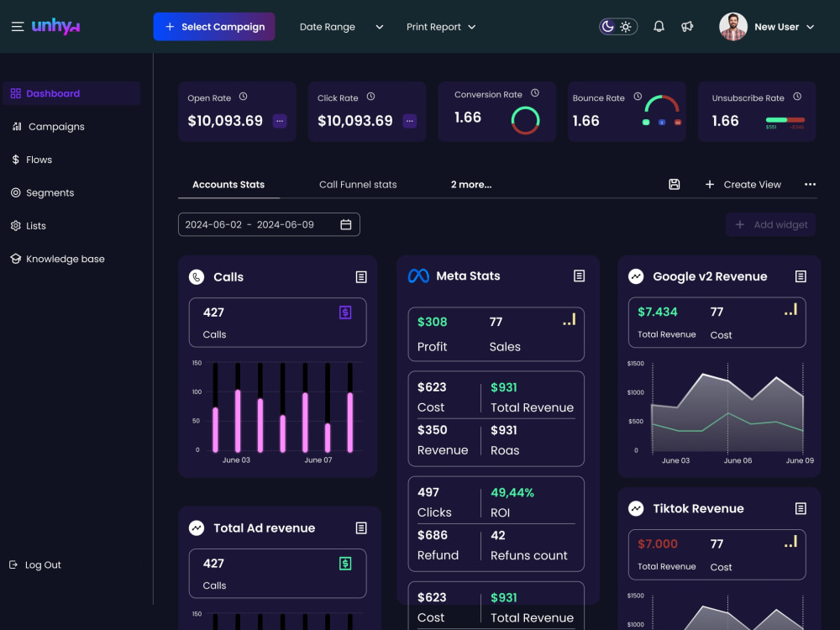Open the Total Ad revenue report icon
Image resolution: width=840 pixels, height=630 pixels.
coord(361,528)
